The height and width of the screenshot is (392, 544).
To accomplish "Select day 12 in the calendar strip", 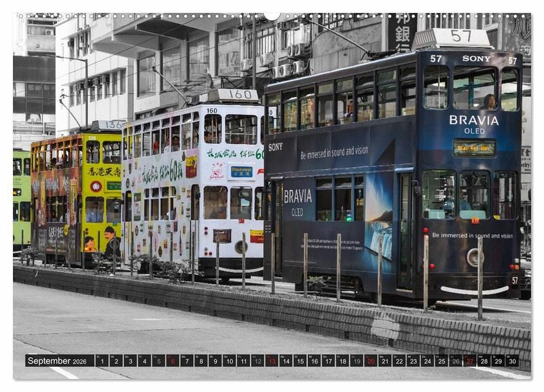I will click(258, 361).
